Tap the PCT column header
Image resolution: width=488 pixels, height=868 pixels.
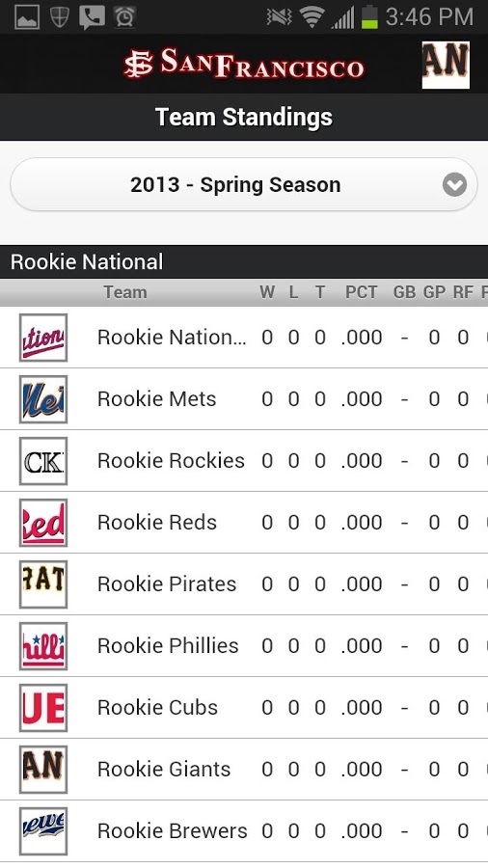tap(361, 292)
